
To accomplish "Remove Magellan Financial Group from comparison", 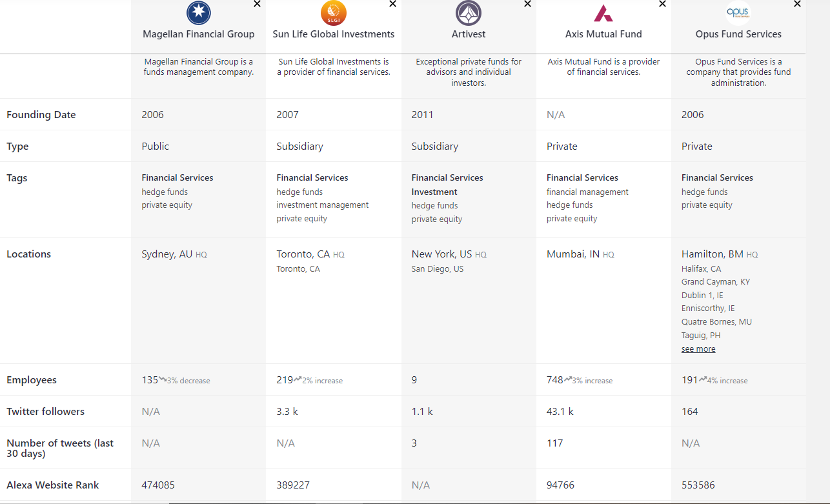I will (258, 4).
